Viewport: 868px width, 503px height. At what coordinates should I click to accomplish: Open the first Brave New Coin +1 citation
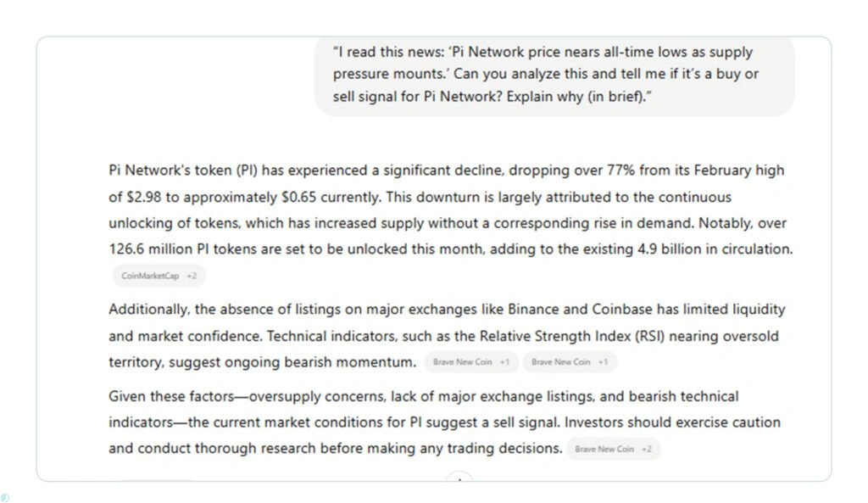click(470, 362)
